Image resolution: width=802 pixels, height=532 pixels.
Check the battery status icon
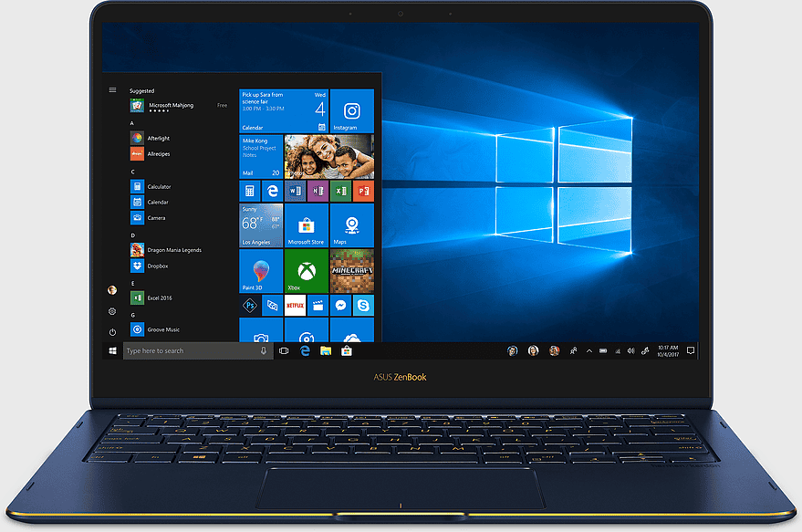[x=603, y=351]
